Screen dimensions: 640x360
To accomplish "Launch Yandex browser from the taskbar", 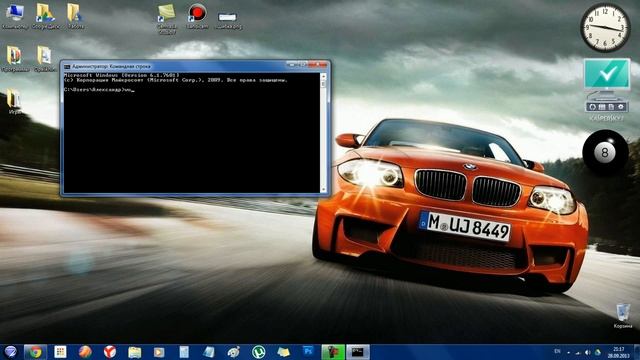I will coord(109,352).
